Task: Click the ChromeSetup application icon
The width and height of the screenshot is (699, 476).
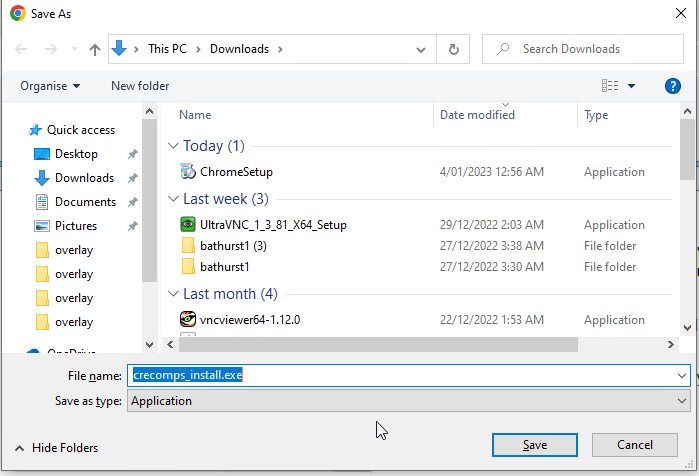Action: tap(188, 172)
